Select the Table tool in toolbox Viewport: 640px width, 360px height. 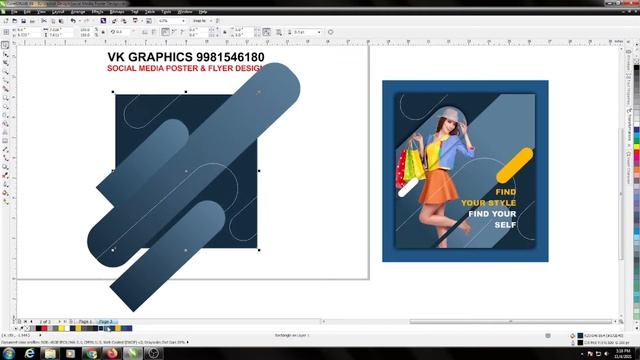[x=5, y=141]
